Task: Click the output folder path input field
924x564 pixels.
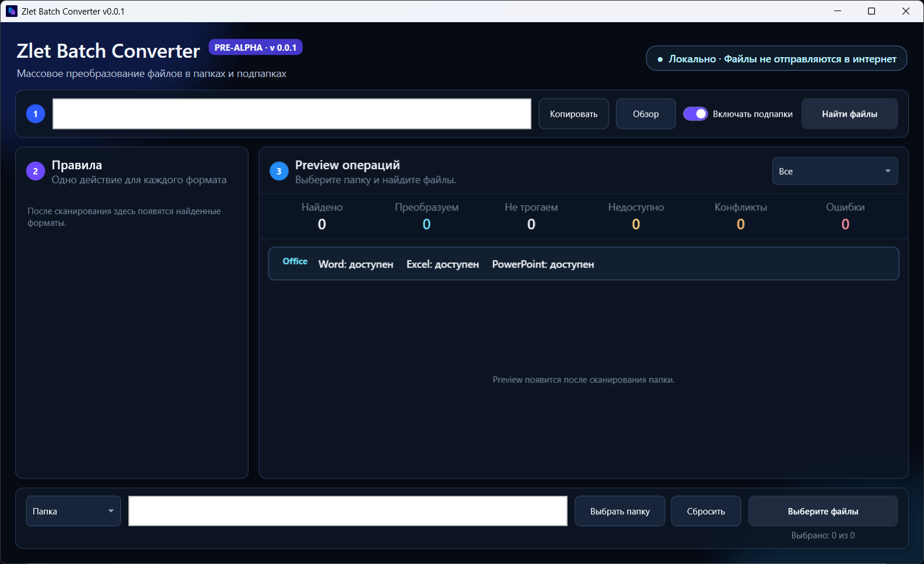Action: (x=348, y=511)
